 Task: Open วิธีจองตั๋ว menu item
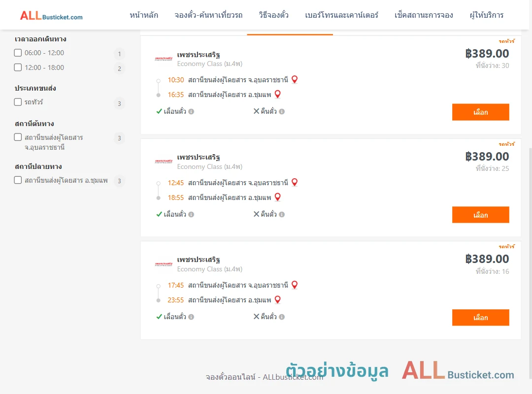point(274,15)
